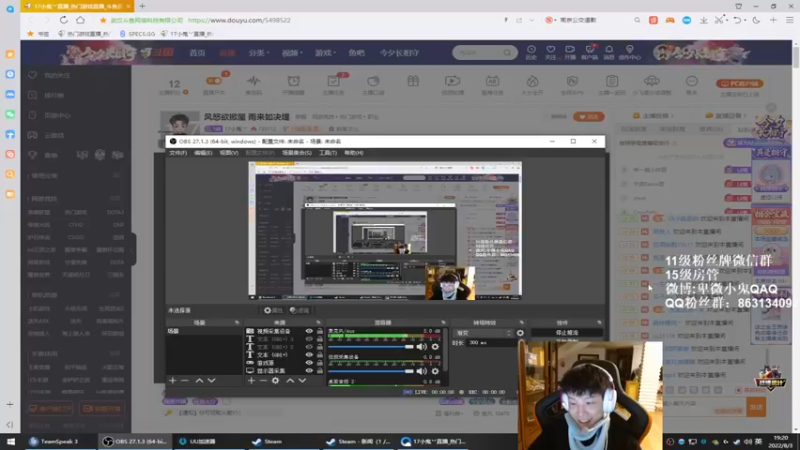The height and width of the screenshot is (450, 800).
Task: Mute the second mixer track speaker
Action: coord(421,371)
